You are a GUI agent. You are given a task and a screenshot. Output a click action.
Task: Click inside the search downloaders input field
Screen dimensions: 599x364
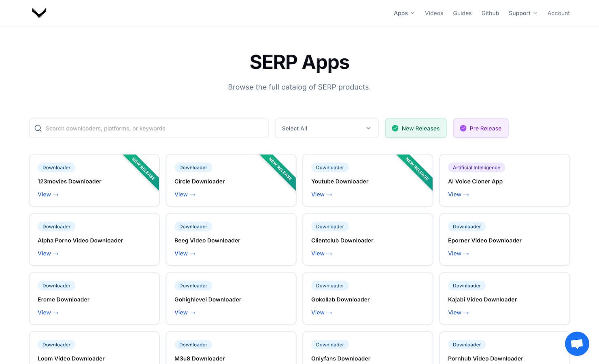[149, 128]
